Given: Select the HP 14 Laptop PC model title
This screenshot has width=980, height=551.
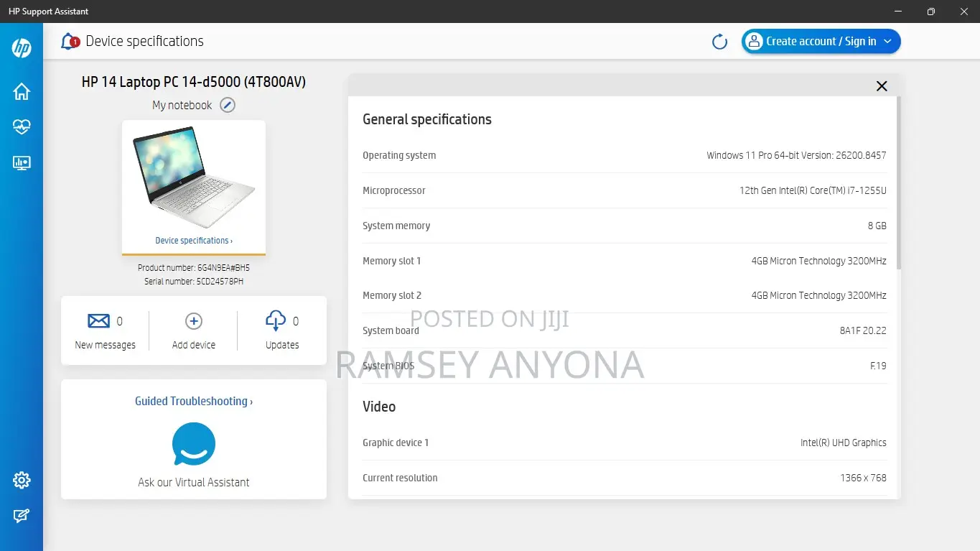Looking at the screenshot, I should (x=194, y=82).
